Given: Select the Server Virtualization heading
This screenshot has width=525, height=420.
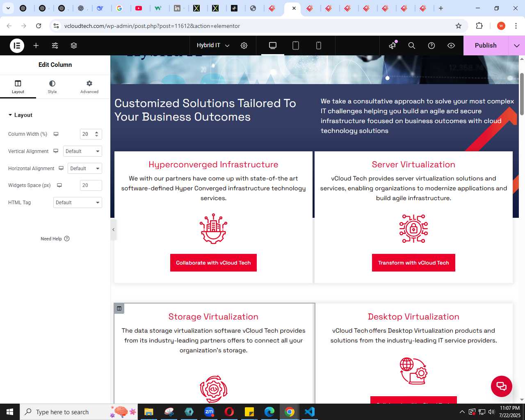Looking at the screenshot, I should (x=413, y=164).
